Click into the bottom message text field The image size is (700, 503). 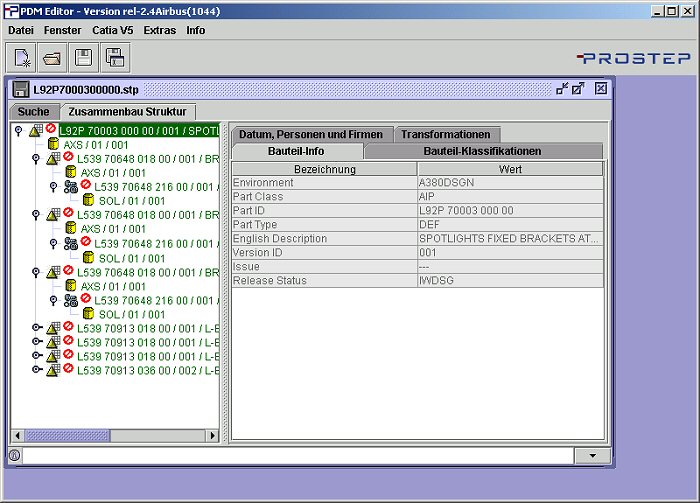tap(298, 456)
